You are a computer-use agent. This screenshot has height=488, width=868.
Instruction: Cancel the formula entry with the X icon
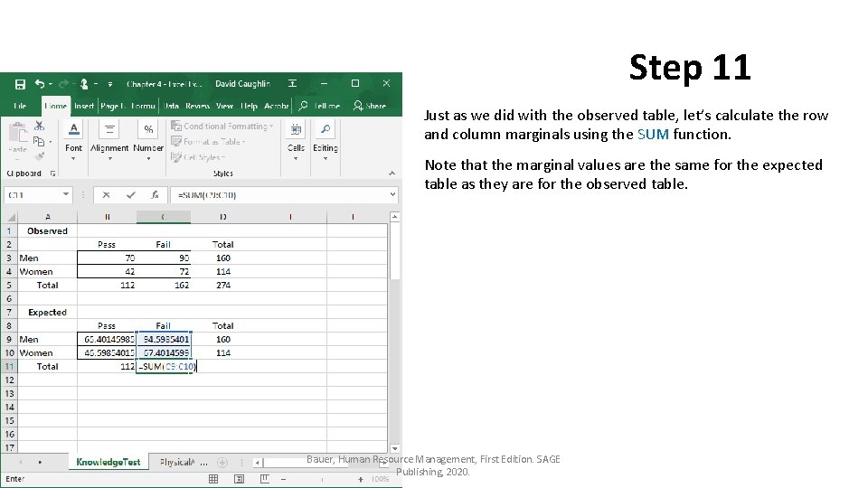[107, 195]
